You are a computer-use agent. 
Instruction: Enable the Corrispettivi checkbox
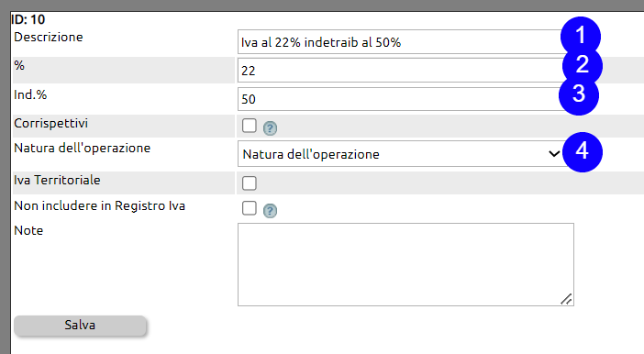(250, 126)
